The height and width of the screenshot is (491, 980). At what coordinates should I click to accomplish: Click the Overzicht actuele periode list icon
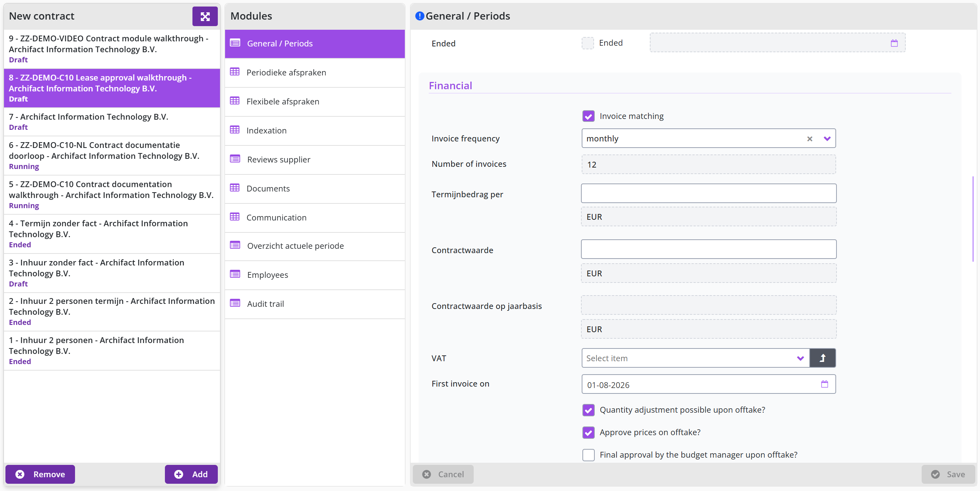pyautogui.click(x=235, y=245)
